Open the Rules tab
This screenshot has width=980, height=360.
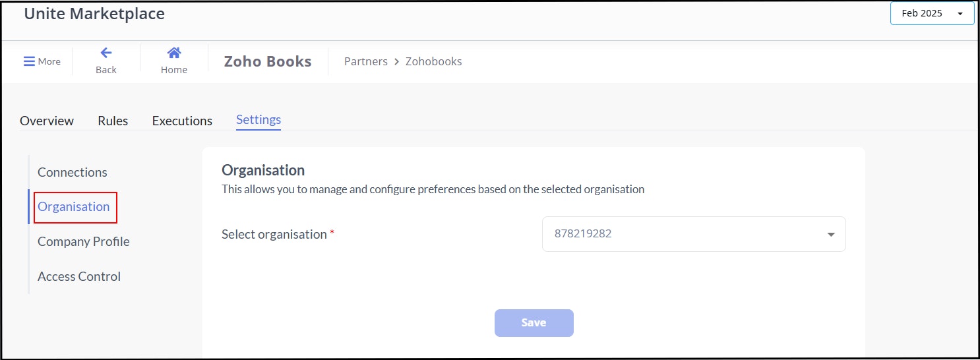[113, 121]
